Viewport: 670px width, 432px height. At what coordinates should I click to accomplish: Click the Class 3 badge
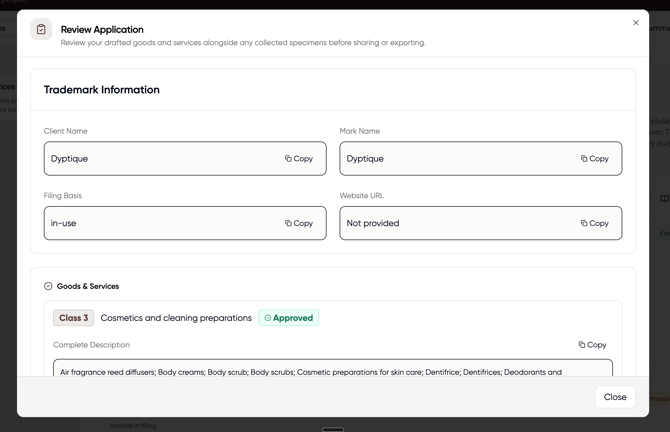tap(73, 318)
